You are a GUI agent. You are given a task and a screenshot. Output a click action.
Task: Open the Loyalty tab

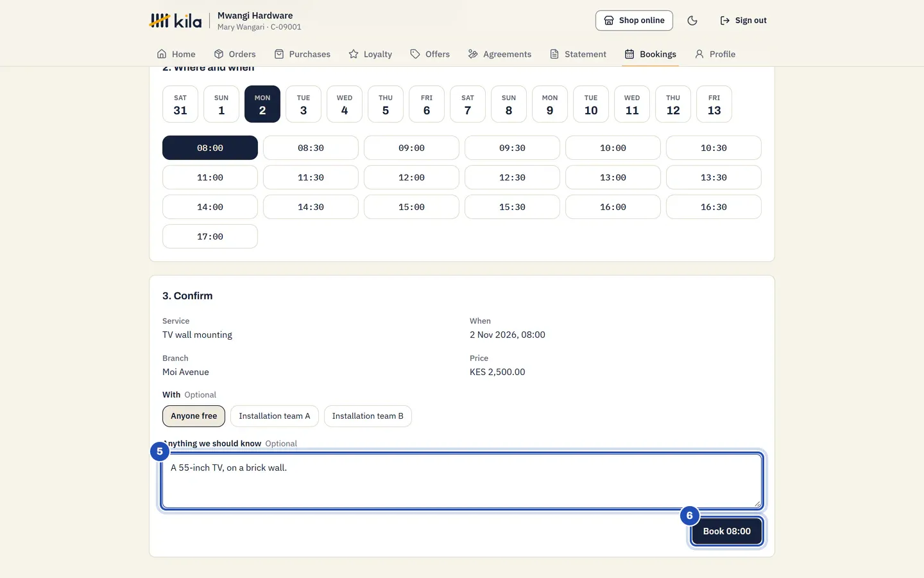[x=370, y=54]
